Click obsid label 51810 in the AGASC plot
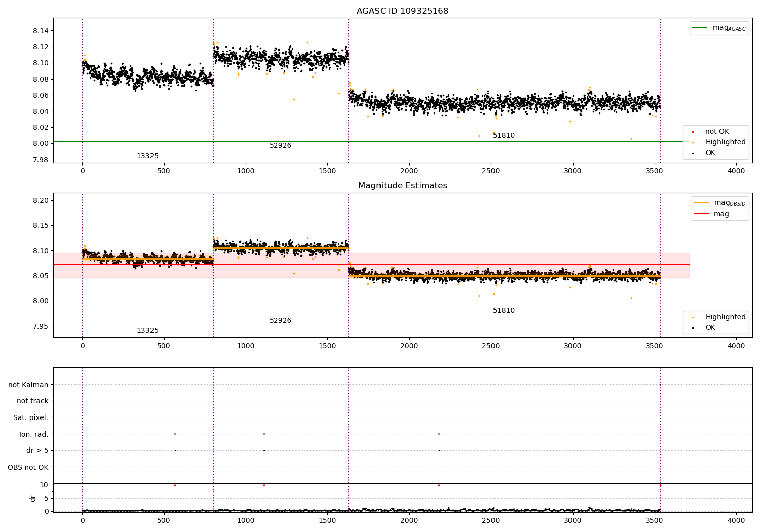760x532 pixels. click(504, 135)
